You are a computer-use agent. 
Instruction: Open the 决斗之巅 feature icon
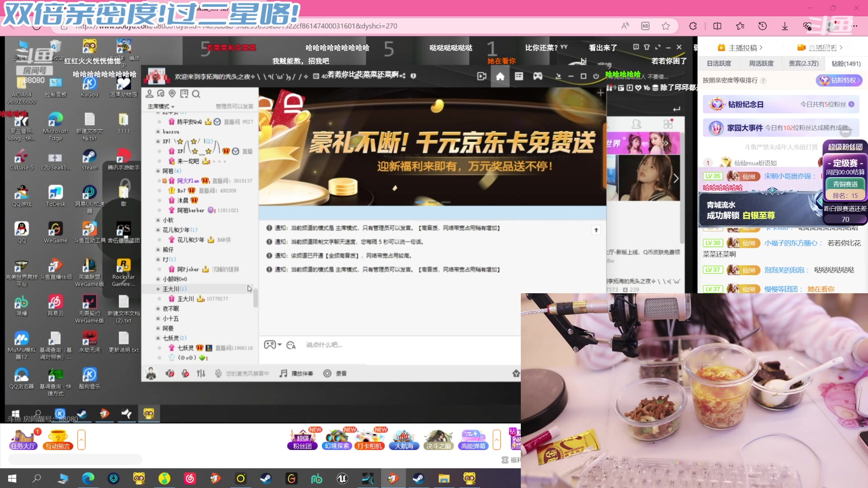[x=438, y=439]
